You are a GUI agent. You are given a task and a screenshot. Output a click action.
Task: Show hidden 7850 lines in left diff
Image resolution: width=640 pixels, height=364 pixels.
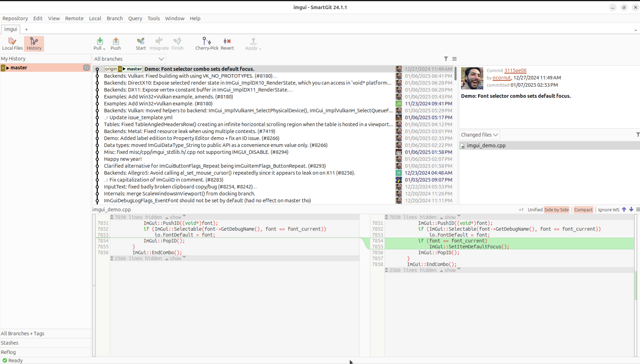click(x=175, y=217)
